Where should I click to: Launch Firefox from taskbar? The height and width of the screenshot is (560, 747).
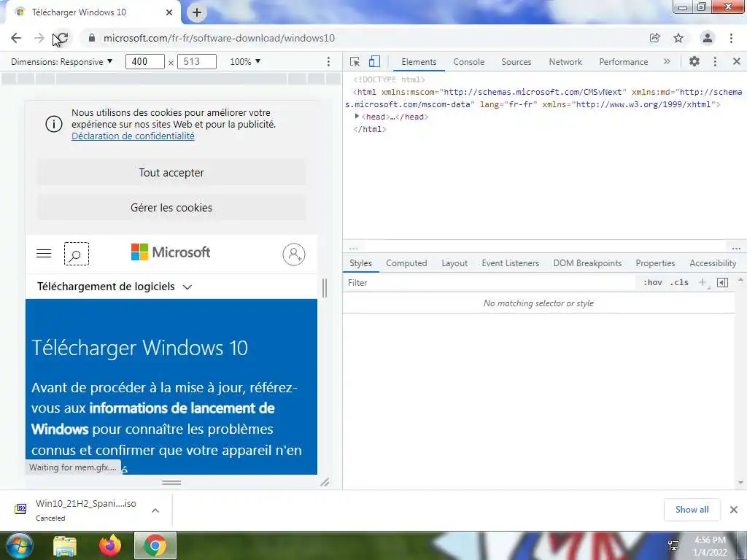[110, 545]
